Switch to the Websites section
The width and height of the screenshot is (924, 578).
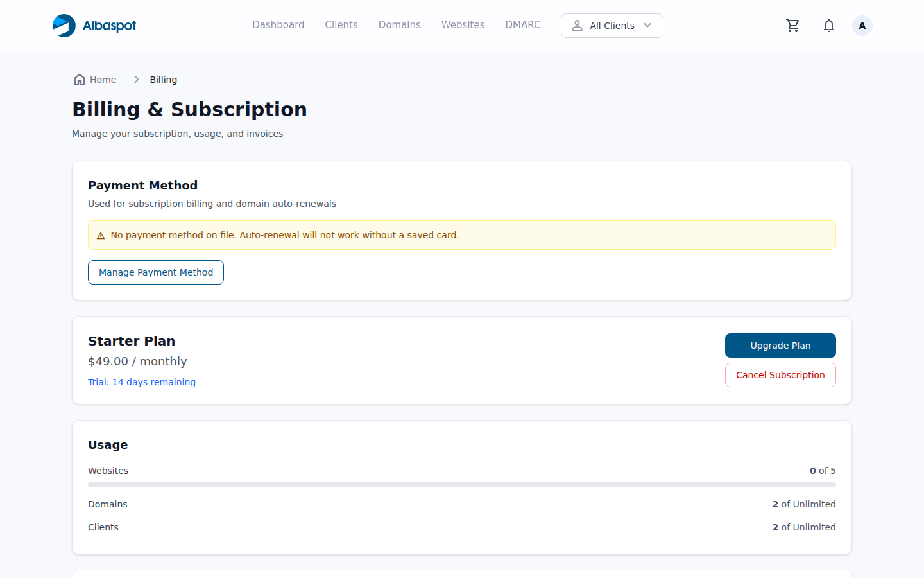(x=463, y=24)
